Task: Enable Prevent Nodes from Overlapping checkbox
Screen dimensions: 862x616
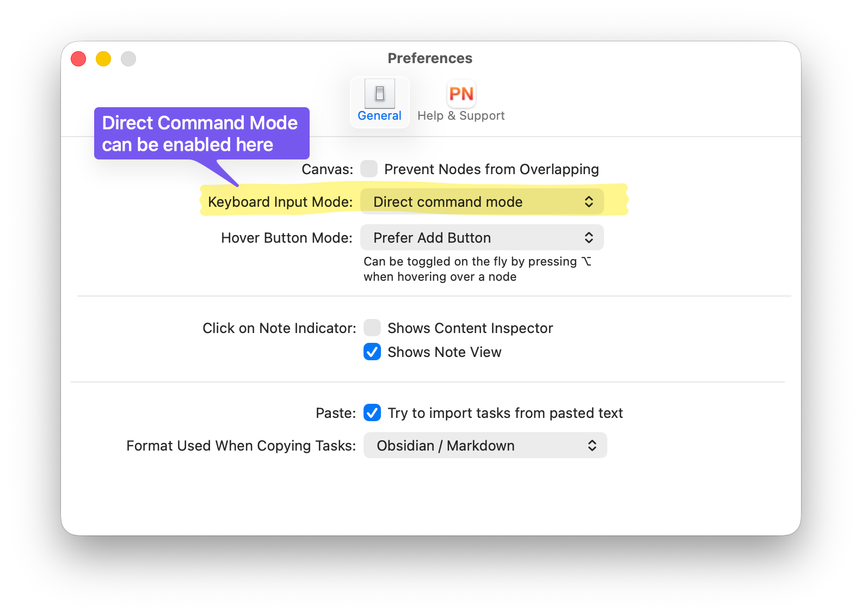Action: coord(369,169)
